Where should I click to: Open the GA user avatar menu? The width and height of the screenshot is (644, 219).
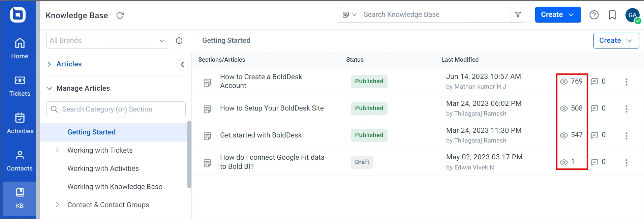(x=633, y=15)
